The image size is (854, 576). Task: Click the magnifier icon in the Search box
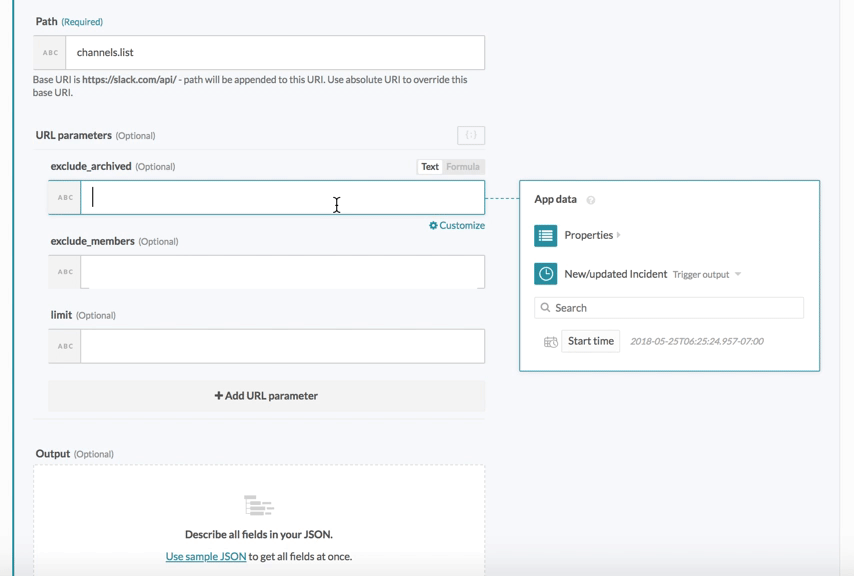[x=545, y=307]
